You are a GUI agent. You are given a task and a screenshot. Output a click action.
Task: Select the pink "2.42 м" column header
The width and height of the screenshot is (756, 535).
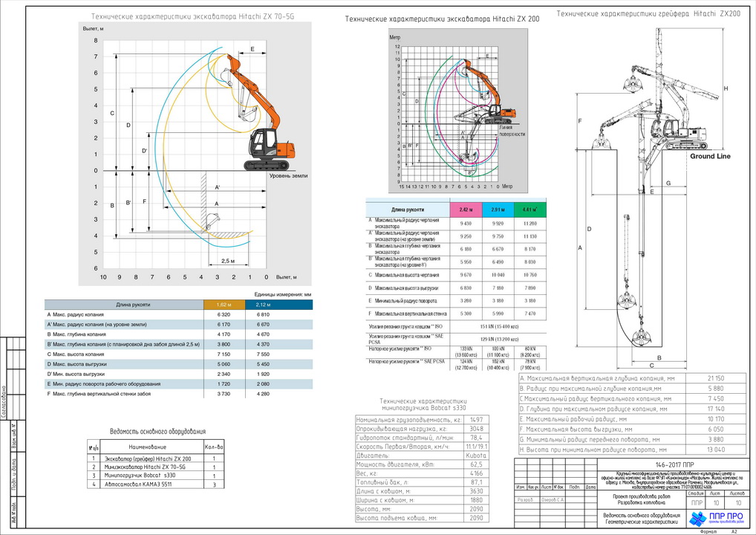pyautogui.click(x=466, y=210)
